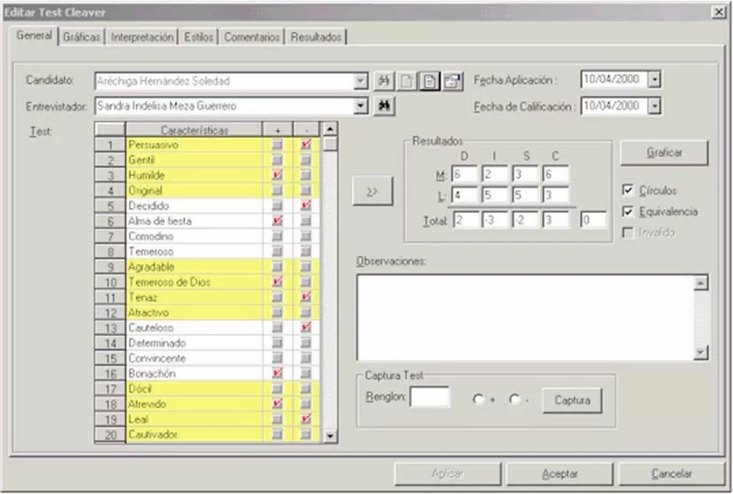Select the General tab
This screenshot has height=494, width=733.
pyautogui.click(x=34, y=36)
